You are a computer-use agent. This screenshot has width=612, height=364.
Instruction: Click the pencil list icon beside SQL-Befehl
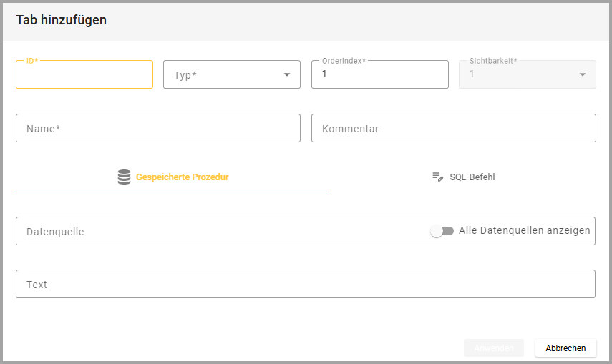click(x=437, y=177)
